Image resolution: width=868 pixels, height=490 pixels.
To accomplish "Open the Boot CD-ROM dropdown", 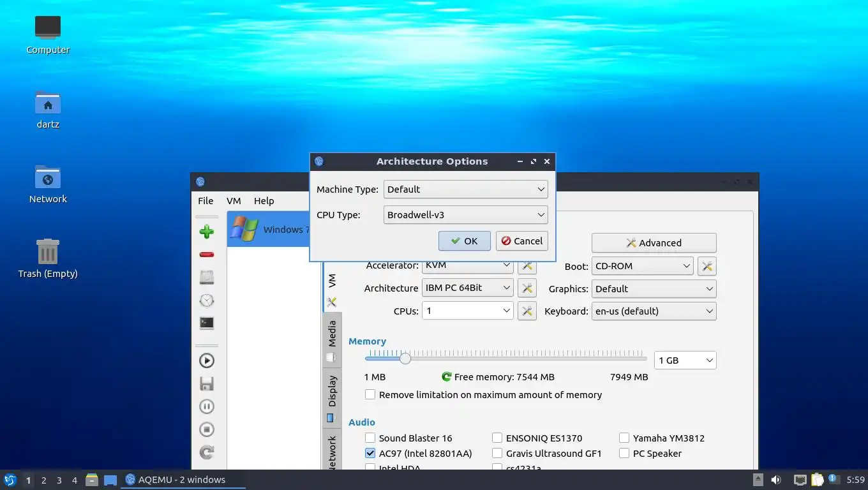I will (x=642, y=266).
